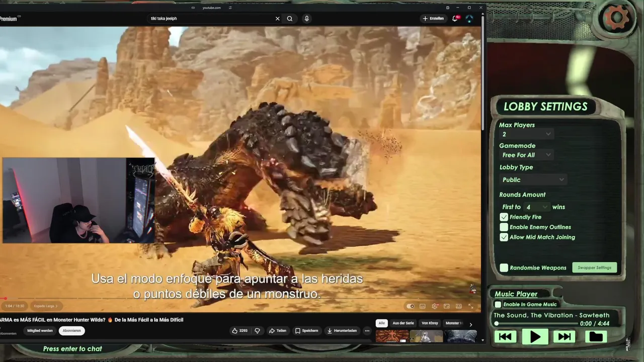This screenshot has height=362, width=644.
Task: Open the YouTube account avatar menu
Action: click(469, 19)
